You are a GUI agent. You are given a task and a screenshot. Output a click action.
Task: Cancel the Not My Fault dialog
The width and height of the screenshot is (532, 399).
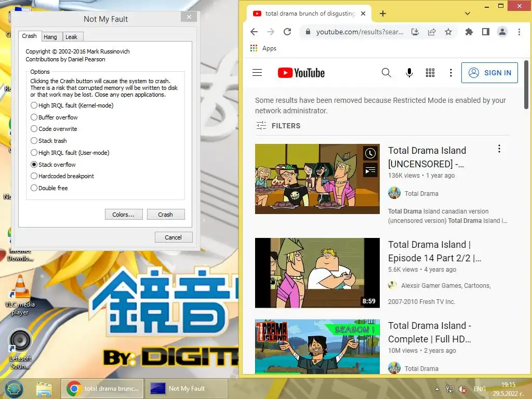tap(174, 237)
